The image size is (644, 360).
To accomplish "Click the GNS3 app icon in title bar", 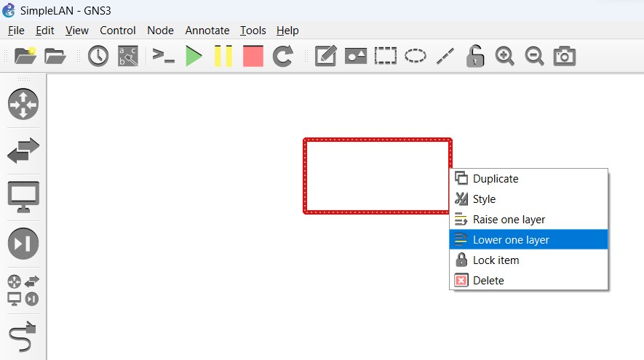I will 9,10.
